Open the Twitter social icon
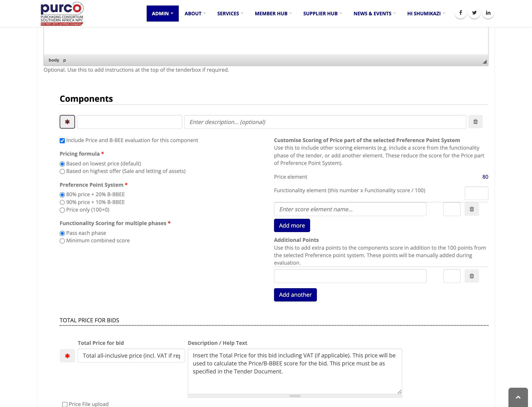This screenshot has height=407, width=532. pyautogui.click(x=474, y=13)
